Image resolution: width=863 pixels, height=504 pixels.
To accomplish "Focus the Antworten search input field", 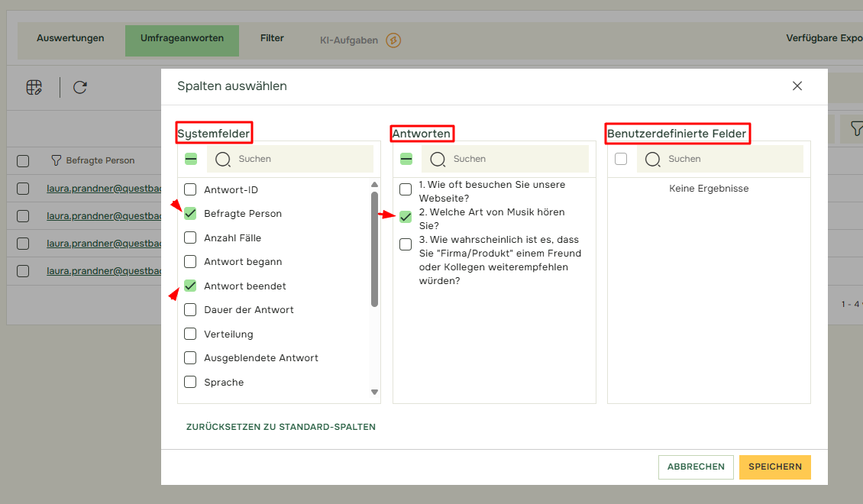I will (x=516, y=159).
